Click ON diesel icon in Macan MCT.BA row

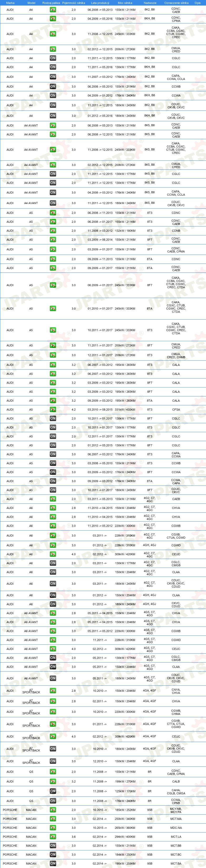[x=53, y=864]
